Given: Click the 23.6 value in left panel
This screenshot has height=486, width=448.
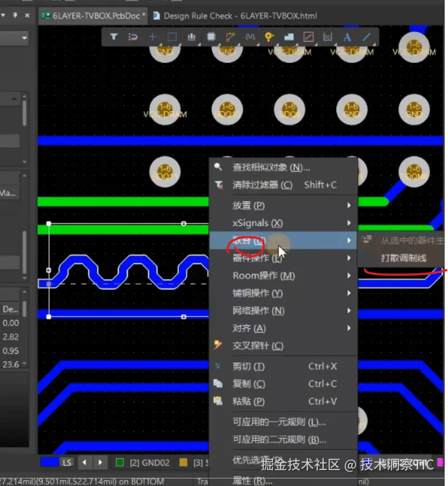Looking at the screenshot, I should click(x=11, y=364).
